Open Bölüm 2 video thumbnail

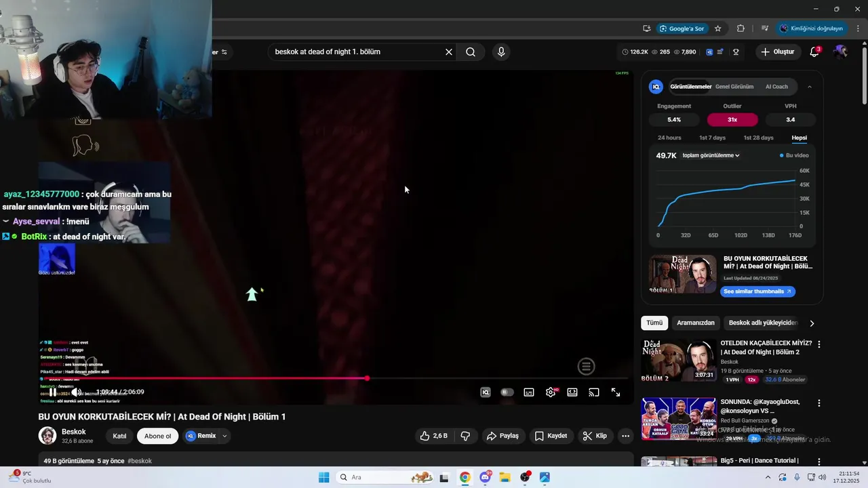click(679, 360)
